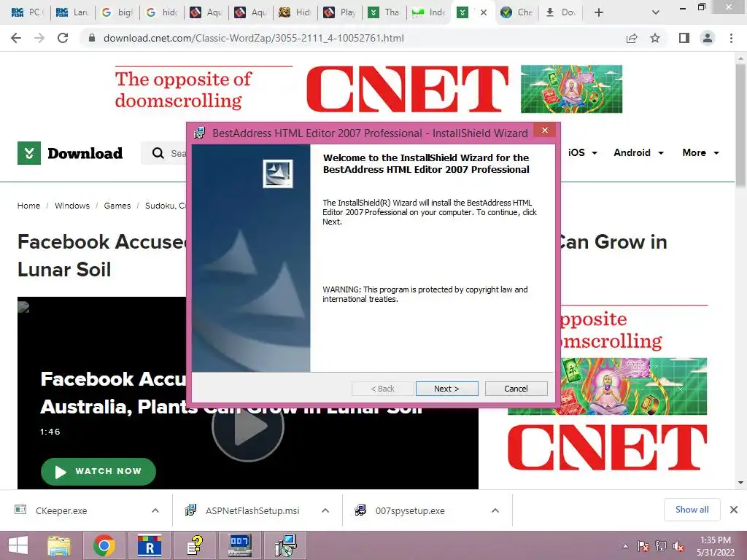Open the Chrome three-dot menu
The height and width of the screenshot is (560, 747).
coord(731,38)
